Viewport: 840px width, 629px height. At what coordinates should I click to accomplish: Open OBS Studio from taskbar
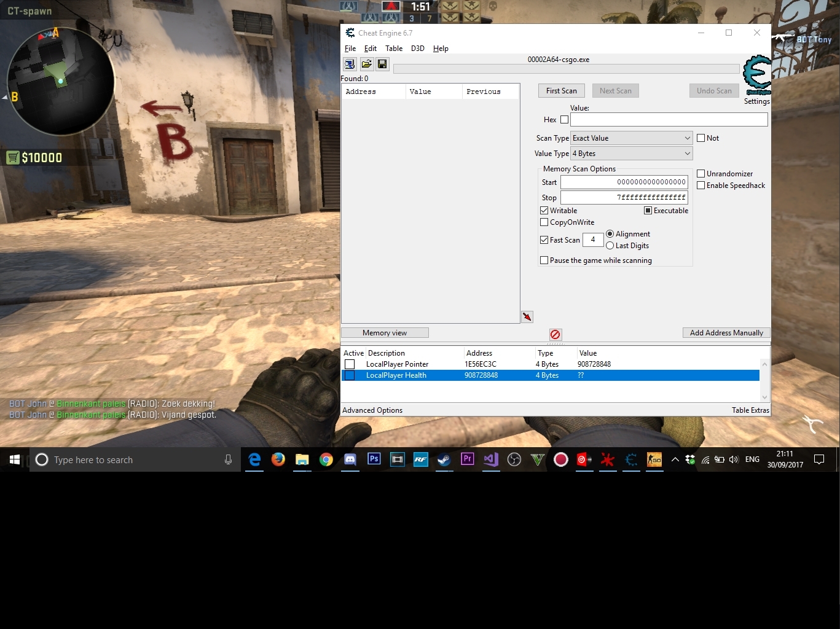(x=514, y=459)
